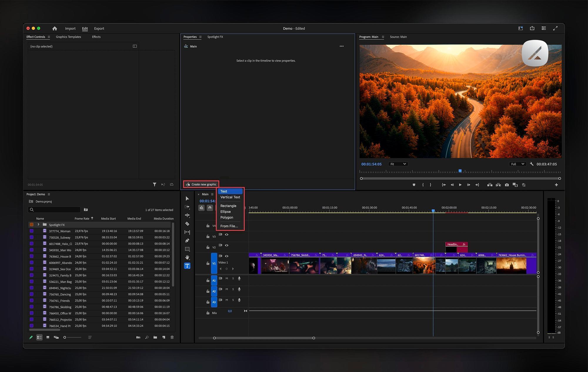Select the Razor tool in timeline toolbar
The width and height of the screenshot is (588, 372).
pyautogui.click(x=187, y=224)
